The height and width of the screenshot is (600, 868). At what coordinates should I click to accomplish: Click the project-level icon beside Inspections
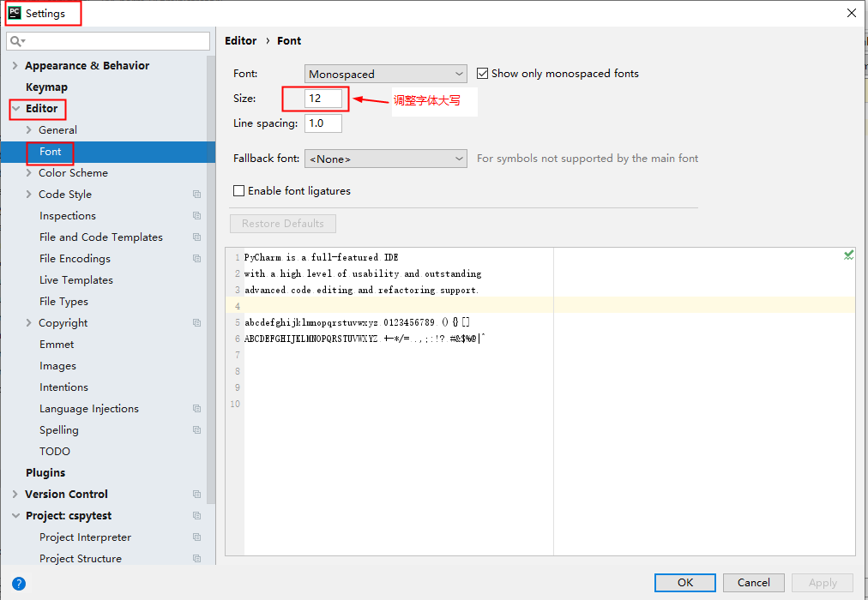pos(196,216)
